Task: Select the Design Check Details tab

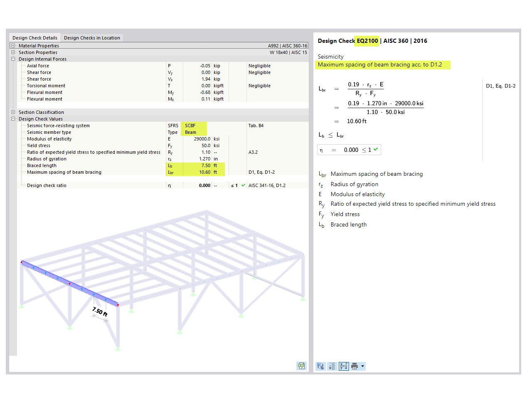Action: click(35, 37)
